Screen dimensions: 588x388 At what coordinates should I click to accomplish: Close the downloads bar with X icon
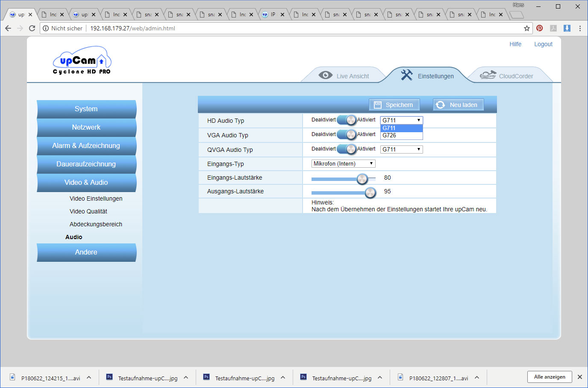[x=580, y=377]
